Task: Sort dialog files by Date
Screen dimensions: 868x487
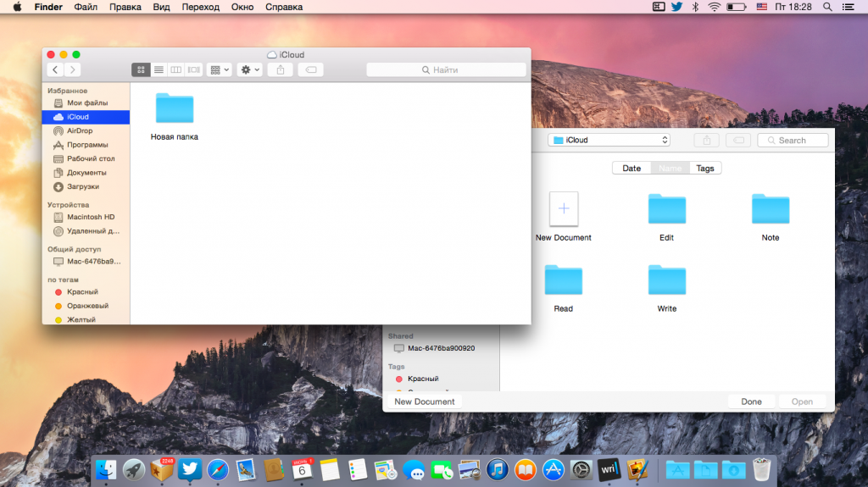Action: pyautogui.click(x=632, y=168)
